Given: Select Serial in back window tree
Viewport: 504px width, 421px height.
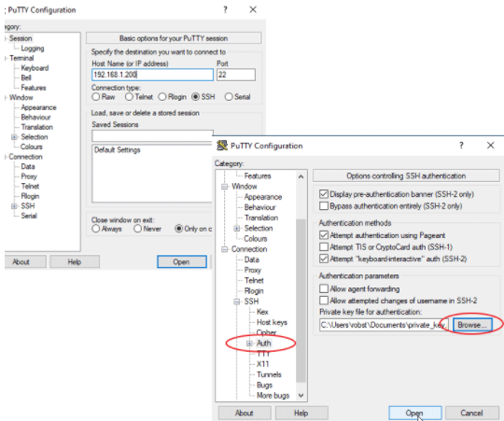Looking at the screenshot, I should [29, 216].
